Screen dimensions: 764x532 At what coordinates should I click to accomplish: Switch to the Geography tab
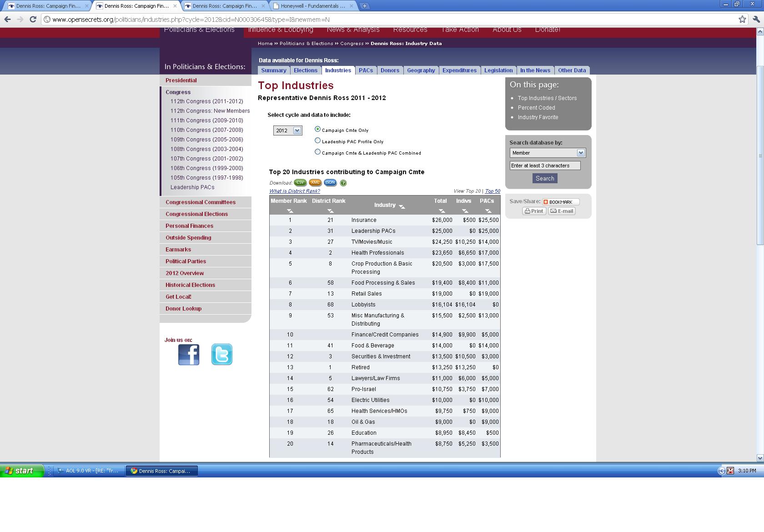(x=421, y=70)
